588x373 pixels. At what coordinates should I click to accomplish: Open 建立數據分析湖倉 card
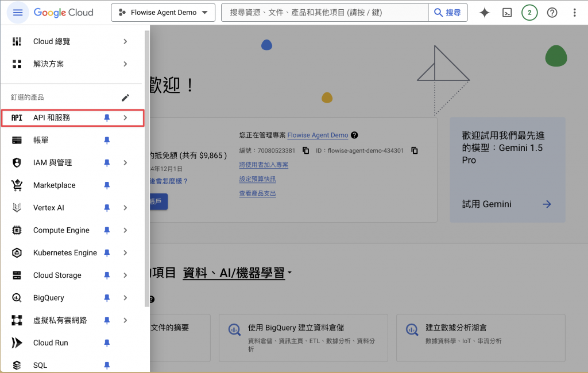point(481,338)
